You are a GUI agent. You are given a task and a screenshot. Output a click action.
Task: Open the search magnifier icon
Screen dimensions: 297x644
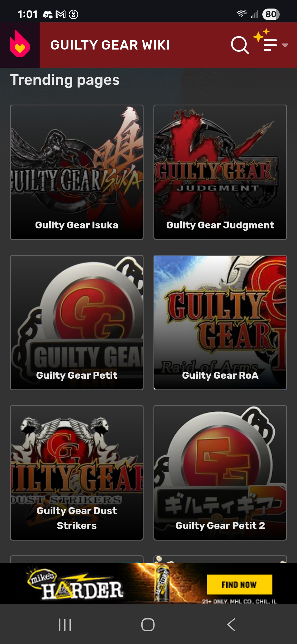pyautogui.click(x=240, y=45)
